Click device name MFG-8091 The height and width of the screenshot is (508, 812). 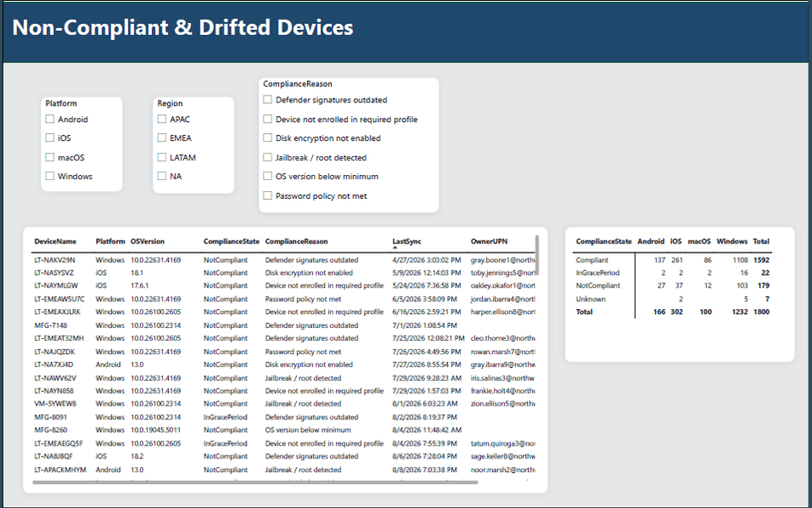pos(51,417)
